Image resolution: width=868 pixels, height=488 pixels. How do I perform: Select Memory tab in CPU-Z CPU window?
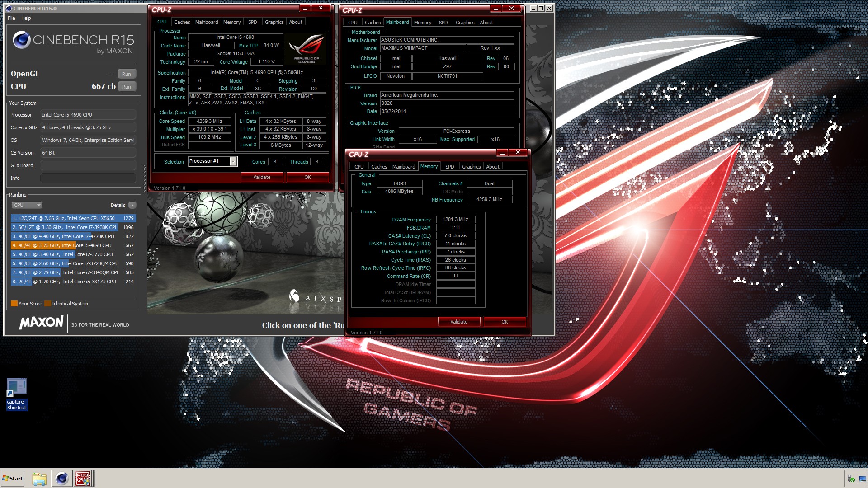tap(232, 22)
